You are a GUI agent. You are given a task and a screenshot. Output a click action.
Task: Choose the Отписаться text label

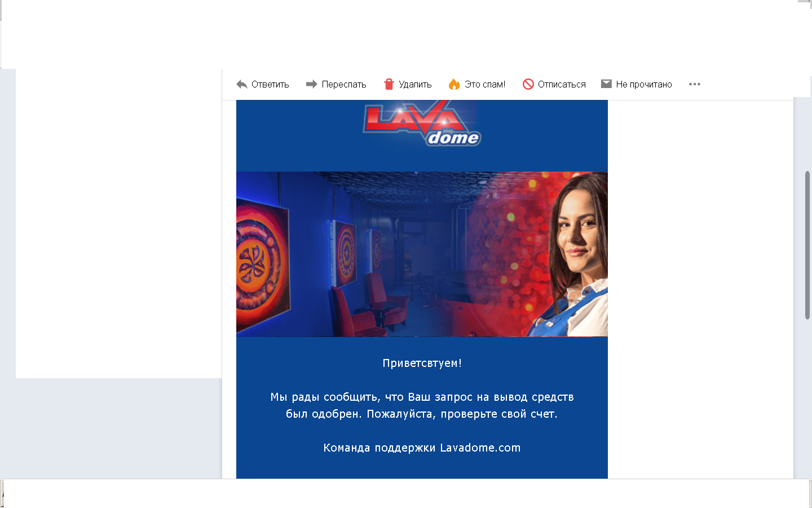[562, 84]
